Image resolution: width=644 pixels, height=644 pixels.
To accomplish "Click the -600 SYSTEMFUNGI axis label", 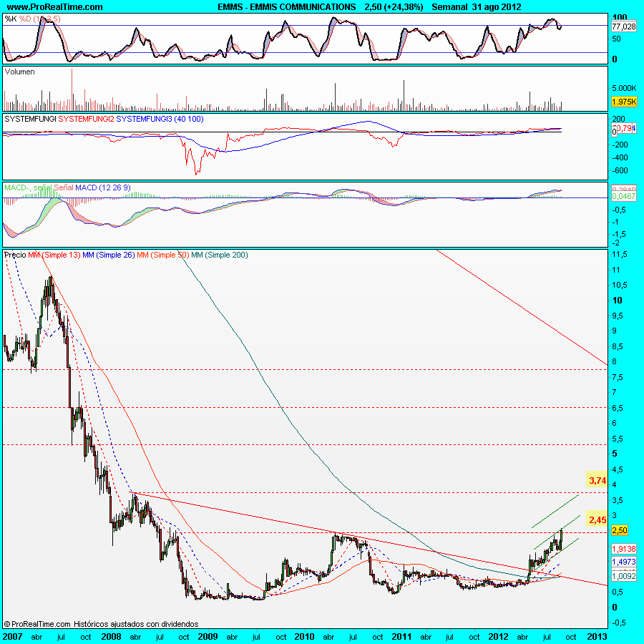I will point(620,170).
